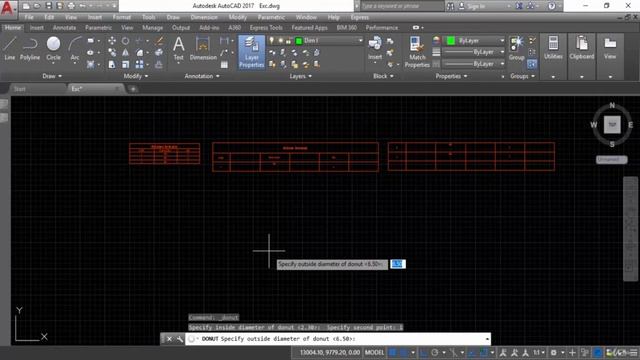
Task: Select the Stretch tool in Modify panel
Action: click(112, 64)
